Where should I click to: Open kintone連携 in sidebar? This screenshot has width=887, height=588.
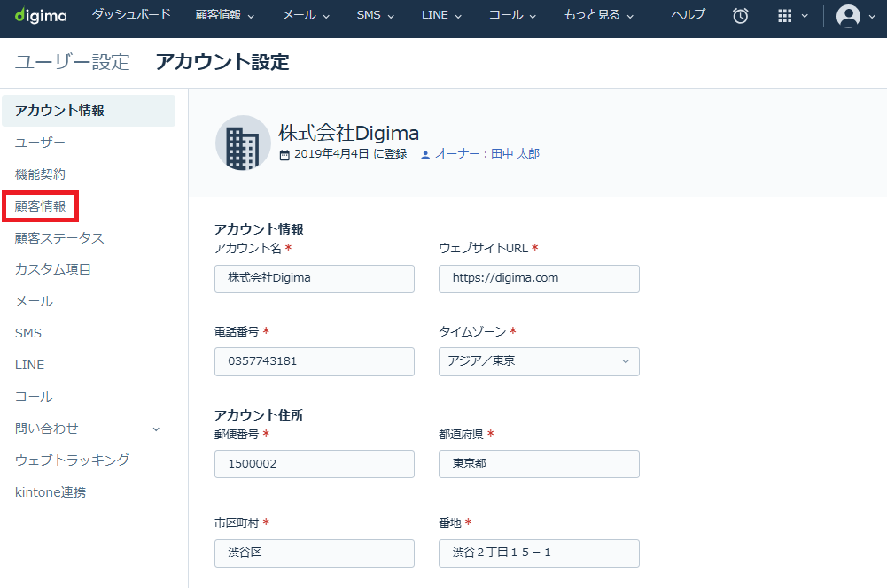(51, 492)
